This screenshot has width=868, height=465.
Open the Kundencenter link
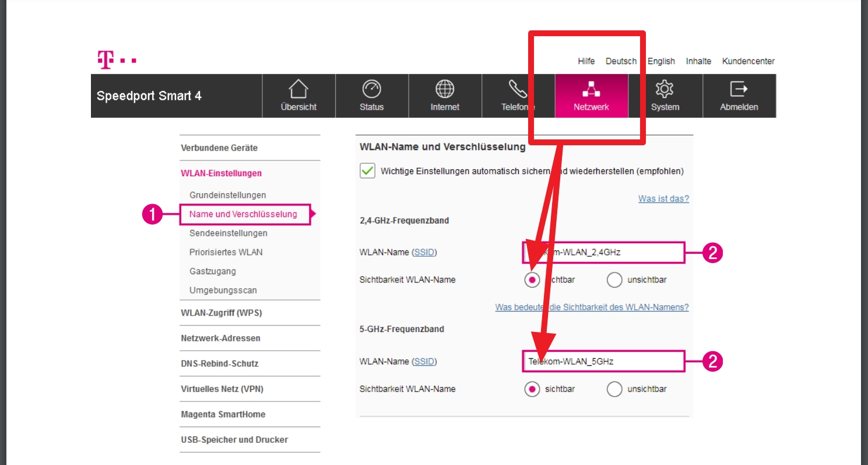748,61
